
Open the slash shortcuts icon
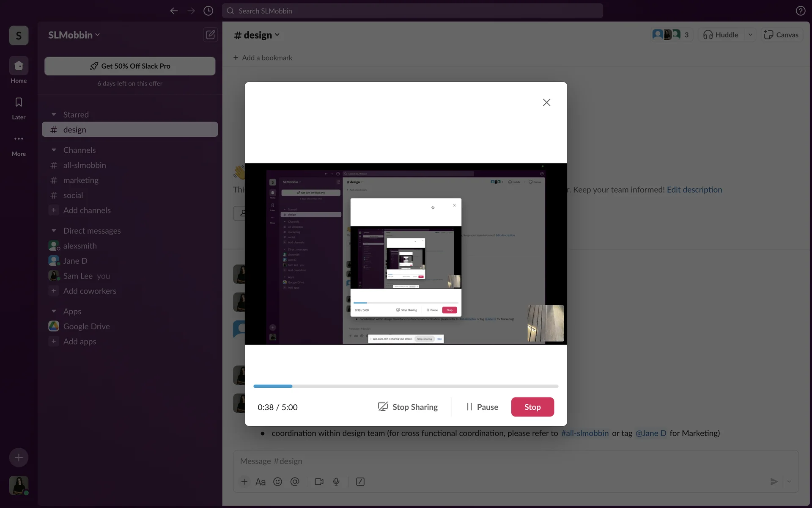(x=360, y=482)
